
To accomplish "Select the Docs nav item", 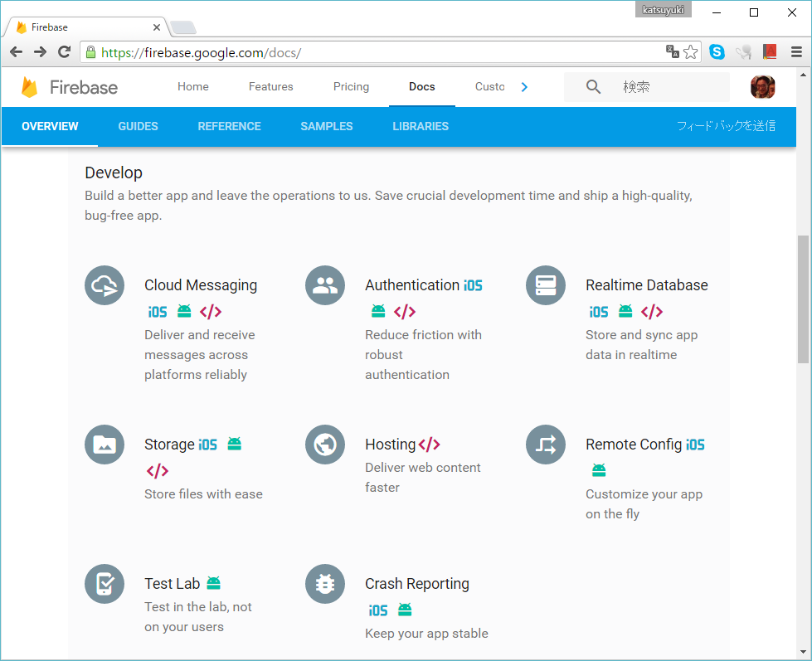I will click(x=422, y=86).
